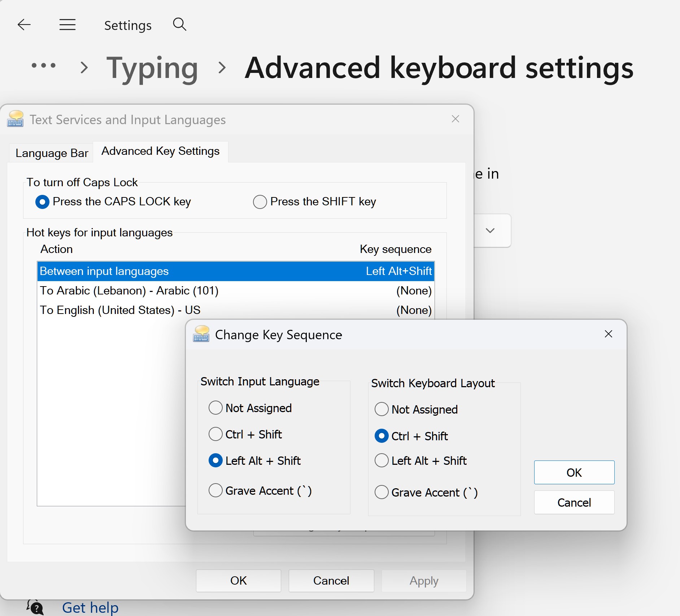This screenshot has width=680, height=616.
Task: Open the Get help link
Action: [x=90, y=608]
